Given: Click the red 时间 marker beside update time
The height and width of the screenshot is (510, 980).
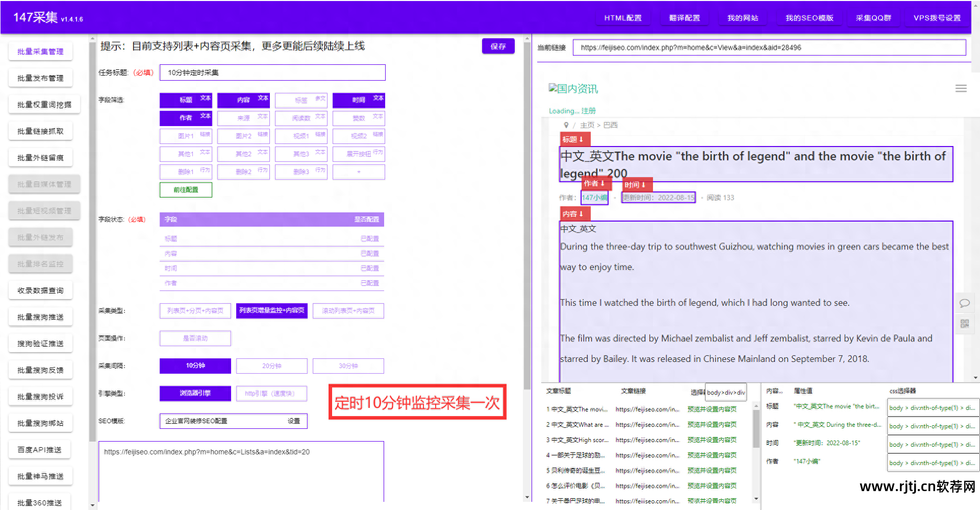Looking at the screenshot, I should tap(636, 184).
